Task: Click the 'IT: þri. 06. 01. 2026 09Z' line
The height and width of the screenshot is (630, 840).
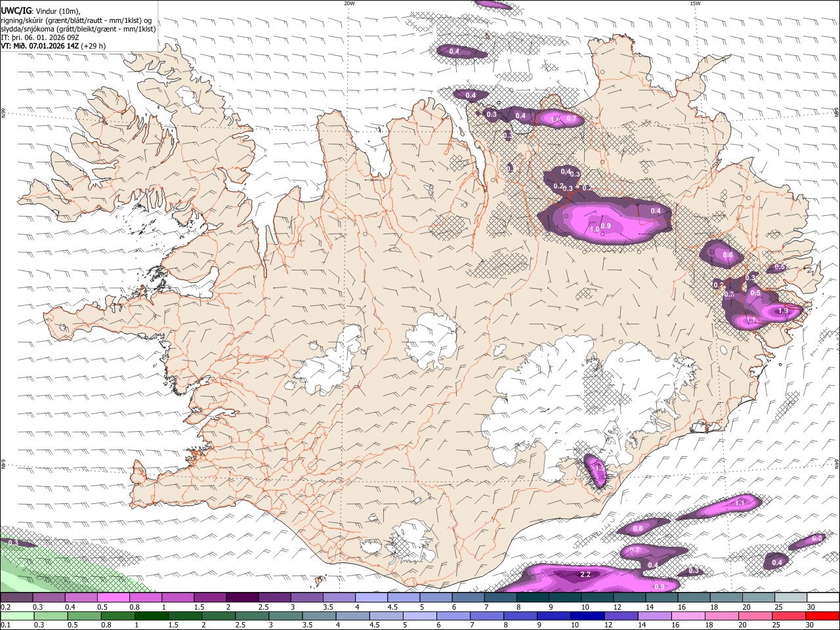Action: pos(40,37)
